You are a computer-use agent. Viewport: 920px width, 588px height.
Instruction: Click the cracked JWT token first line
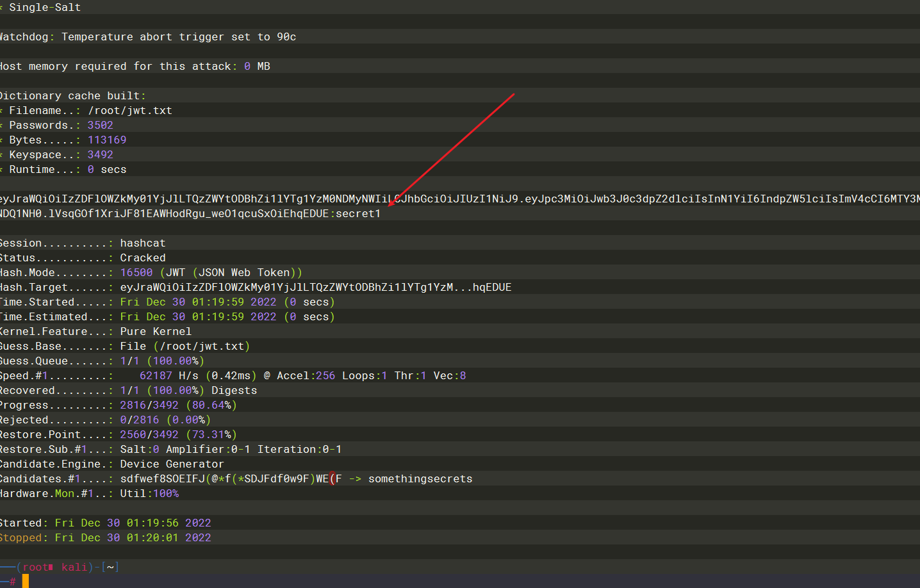460,199
